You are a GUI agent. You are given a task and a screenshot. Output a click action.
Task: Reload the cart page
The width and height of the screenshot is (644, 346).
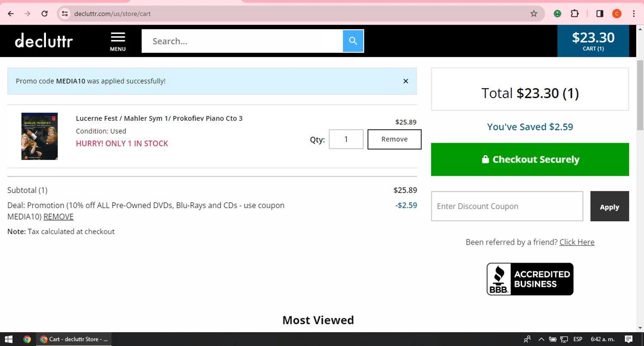44,14
